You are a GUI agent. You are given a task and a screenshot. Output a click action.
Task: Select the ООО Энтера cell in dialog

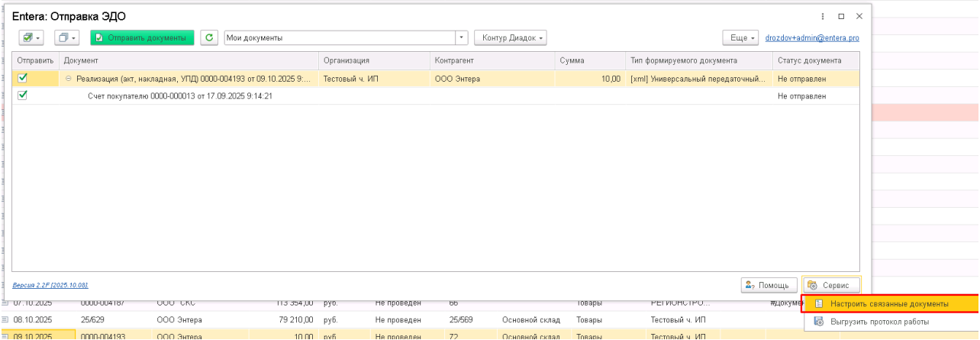click(x=492, y=79)
